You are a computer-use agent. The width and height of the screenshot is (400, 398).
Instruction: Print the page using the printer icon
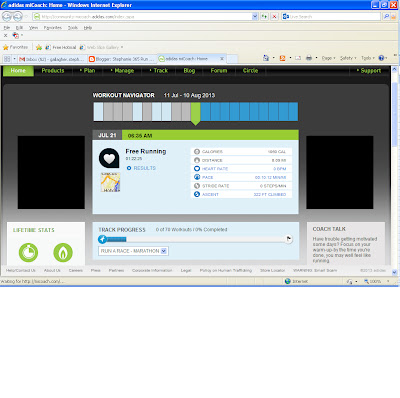pos(309,58)
